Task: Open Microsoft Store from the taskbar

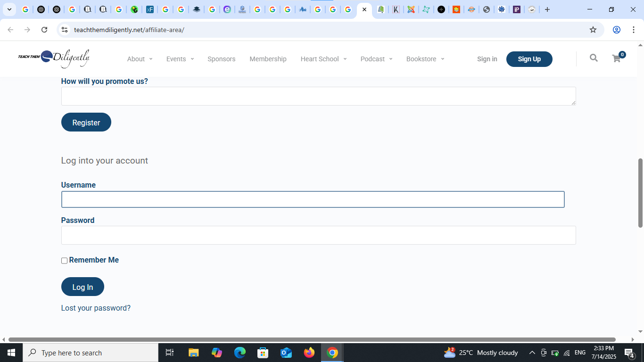Action: click(x=263, y=353)
